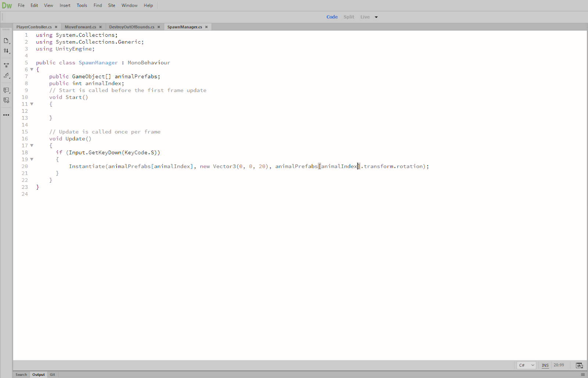Click Remove Comment icon in left toolbar
588x378 pixels.
pos(6,100)
